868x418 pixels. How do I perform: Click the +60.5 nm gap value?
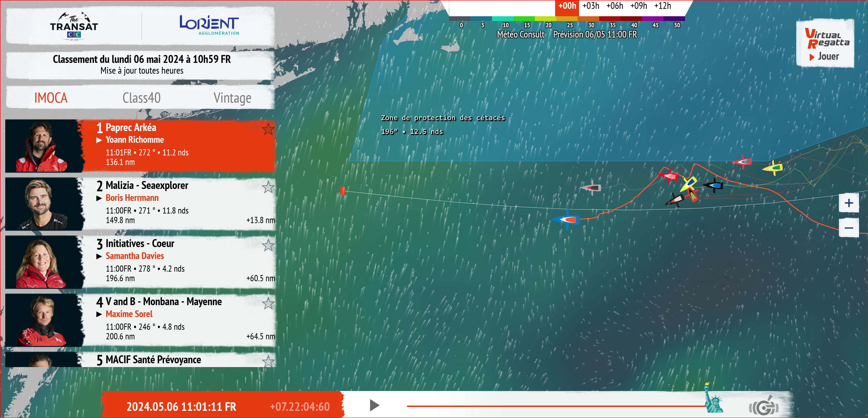point(260,279)
